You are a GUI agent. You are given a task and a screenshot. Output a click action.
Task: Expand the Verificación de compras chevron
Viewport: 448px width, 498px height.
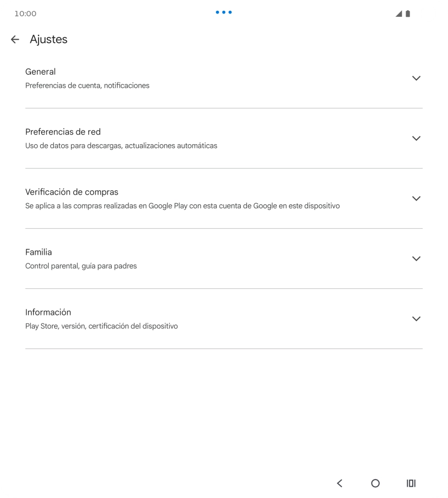pos(416,198)
